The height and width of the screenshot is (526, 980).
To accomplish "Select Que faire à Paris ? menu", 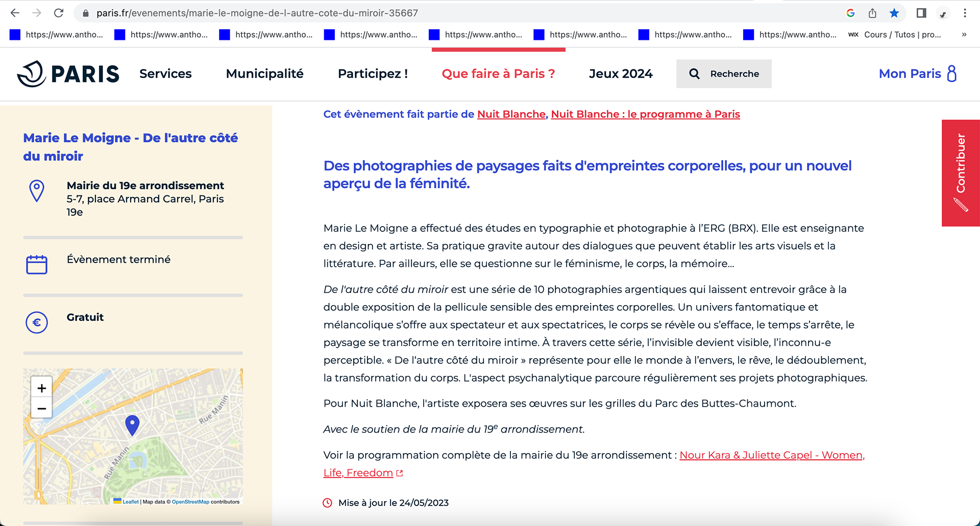I will (x=498, y=73).
